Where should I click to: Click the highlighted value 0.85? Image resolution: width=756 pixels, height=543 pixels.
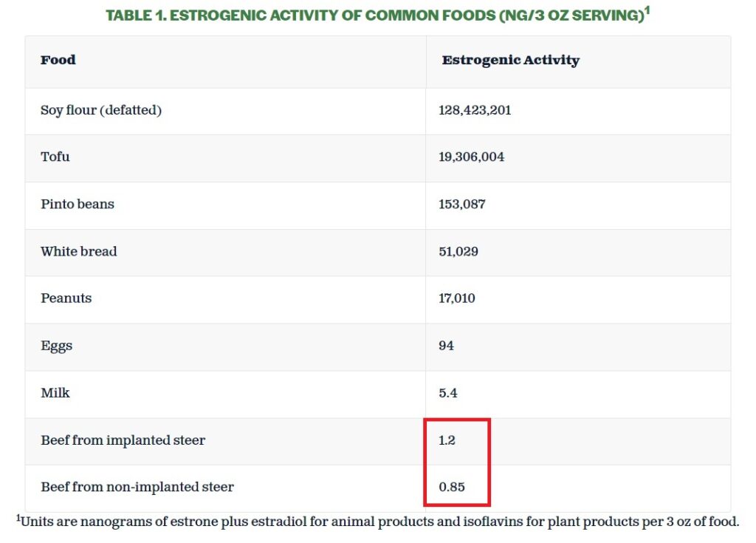click(452, 487)
